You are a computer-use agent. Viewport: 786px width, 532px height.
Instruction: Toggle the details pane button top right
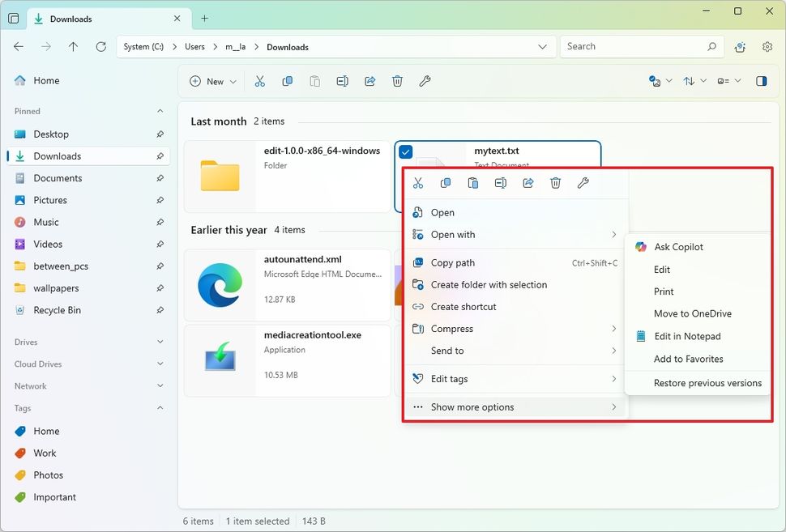pos(762,81)
